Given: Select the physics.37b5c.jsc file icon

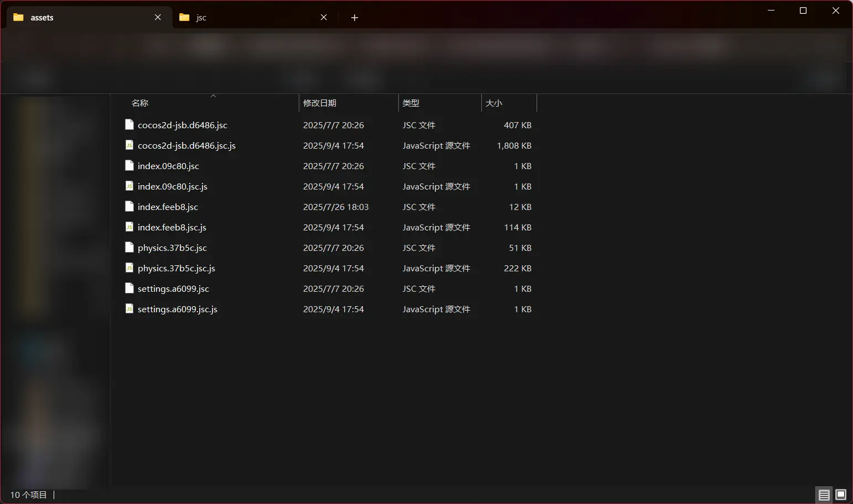Looking at the screenshot, I should (129, 248).
